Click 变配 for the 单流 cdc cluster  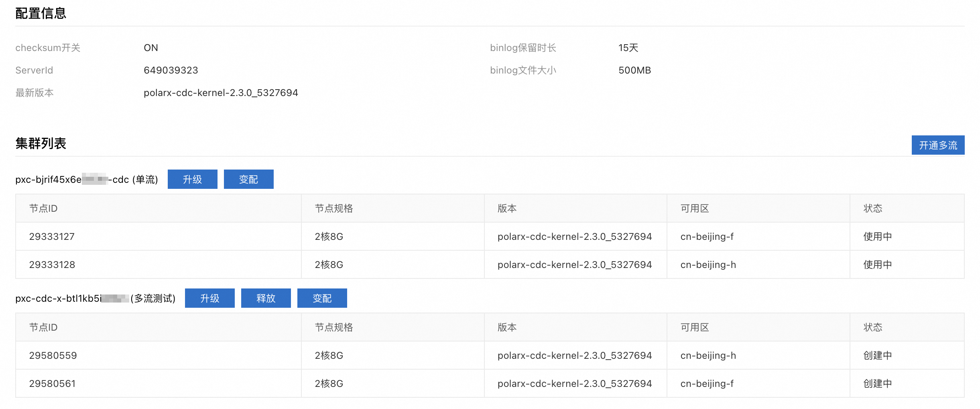point(249,179)
